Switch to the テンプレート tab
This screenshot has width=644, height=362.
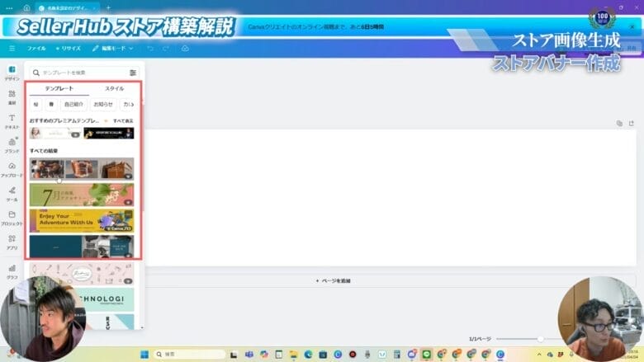coord(59,88)
